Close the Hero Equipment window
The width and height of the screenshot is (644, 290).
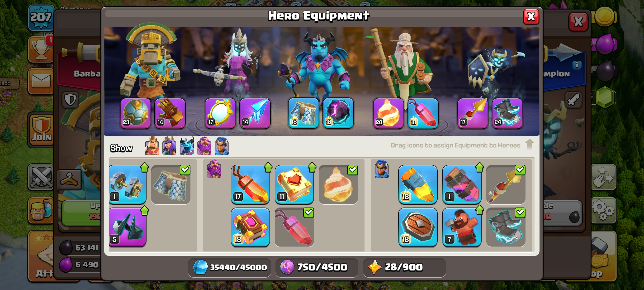(531, 17)
